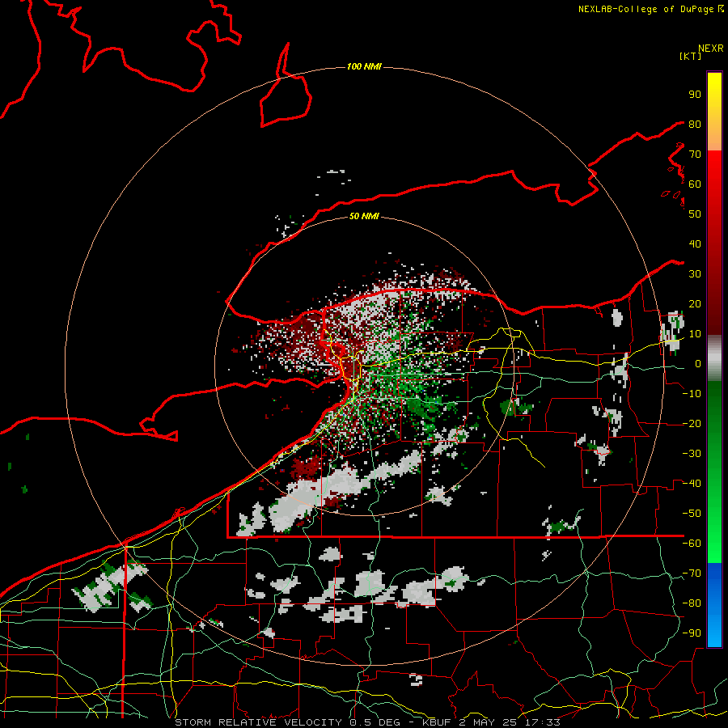Click the -80 scale label
Image resolution: width=728 pixels, height=728 pixels.
[x=692, y=603]
